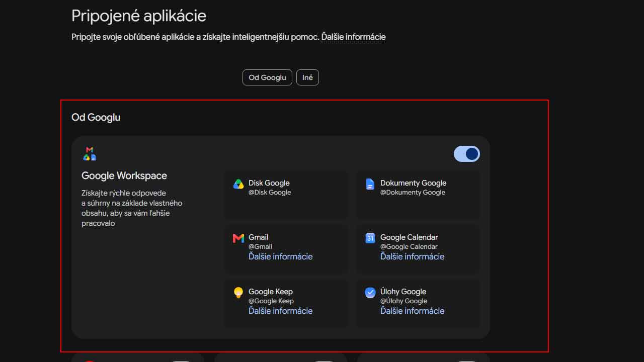Toggle the Google Workspace switch off

pyautogui.click(x=467, y=154)
